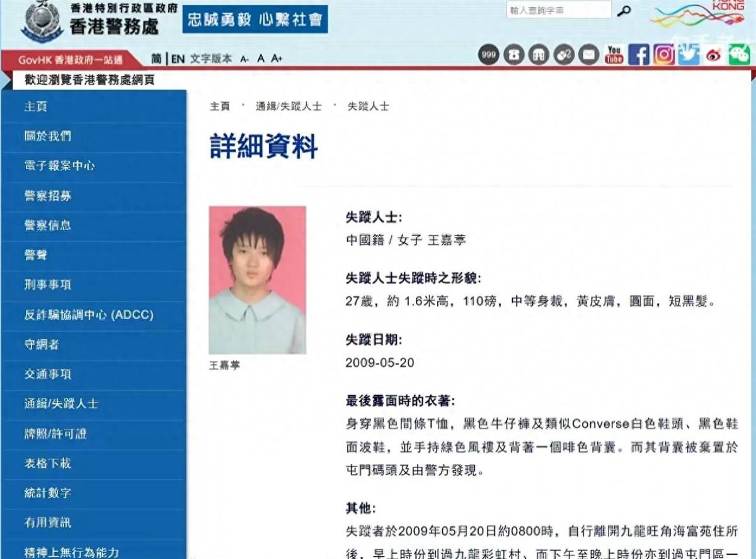Click the Instagram icon

click(663, 55)
